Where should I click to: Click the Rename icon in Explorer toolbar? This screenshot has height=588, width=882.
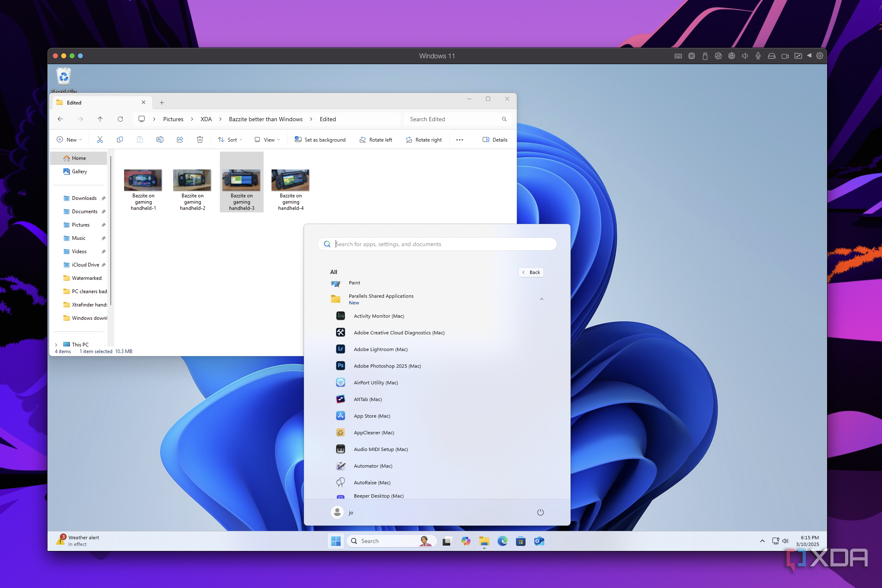(x=160, y=140)
